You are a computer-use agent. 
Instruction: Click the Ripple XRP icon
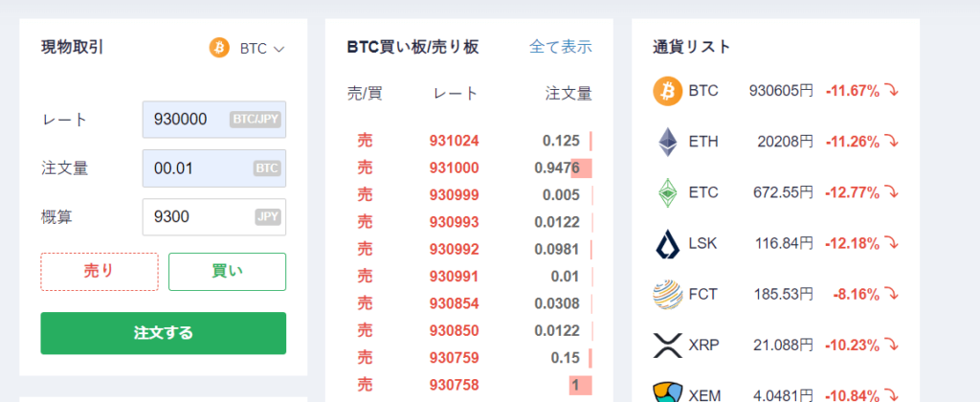pos(668,345)
